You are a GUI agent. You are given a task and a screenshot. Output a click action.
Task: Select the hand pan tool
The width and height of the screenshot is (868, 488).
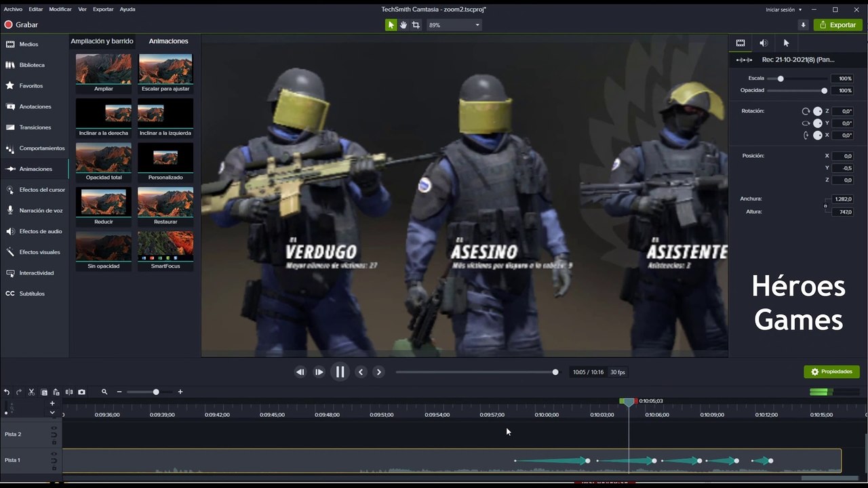[403, 25]
